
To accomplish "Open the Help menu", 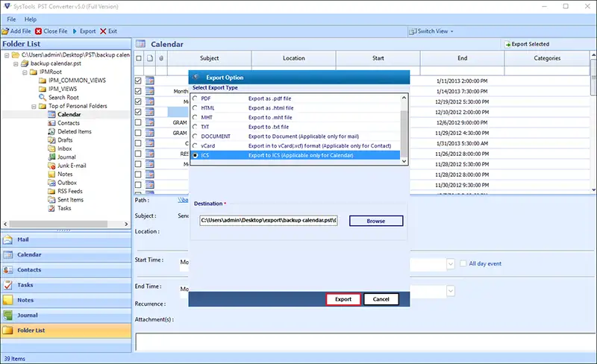I will click(x=31, y=19).
